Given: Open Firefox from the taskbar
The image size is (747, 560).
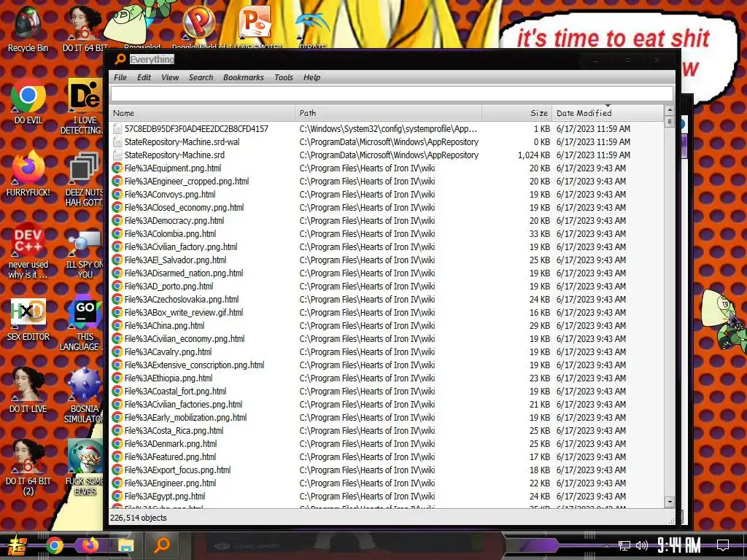Looking at the screenshot, I should coord(90,545).
